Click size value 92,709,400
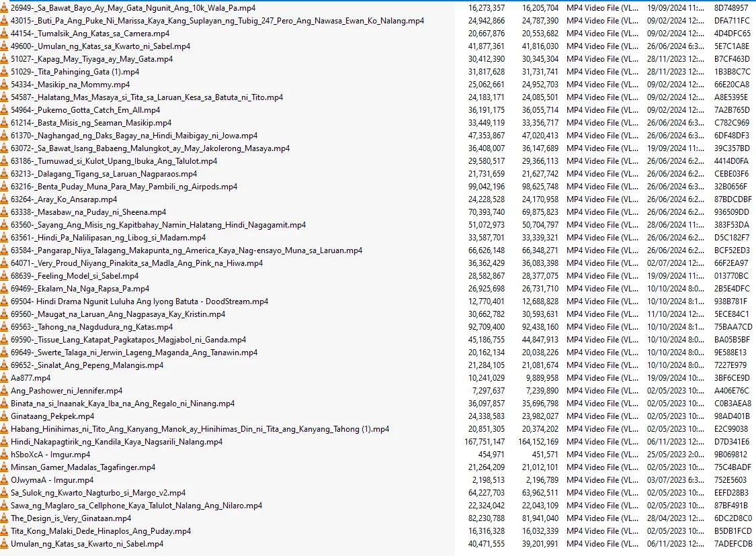Viewport: 756px width, 556px height. pos(487,327)
